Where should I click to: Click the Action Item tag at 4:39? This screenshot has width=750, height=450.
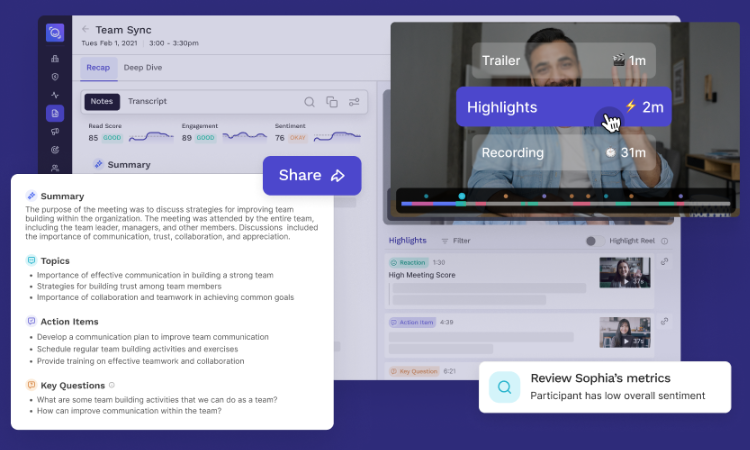coord(412,322)
